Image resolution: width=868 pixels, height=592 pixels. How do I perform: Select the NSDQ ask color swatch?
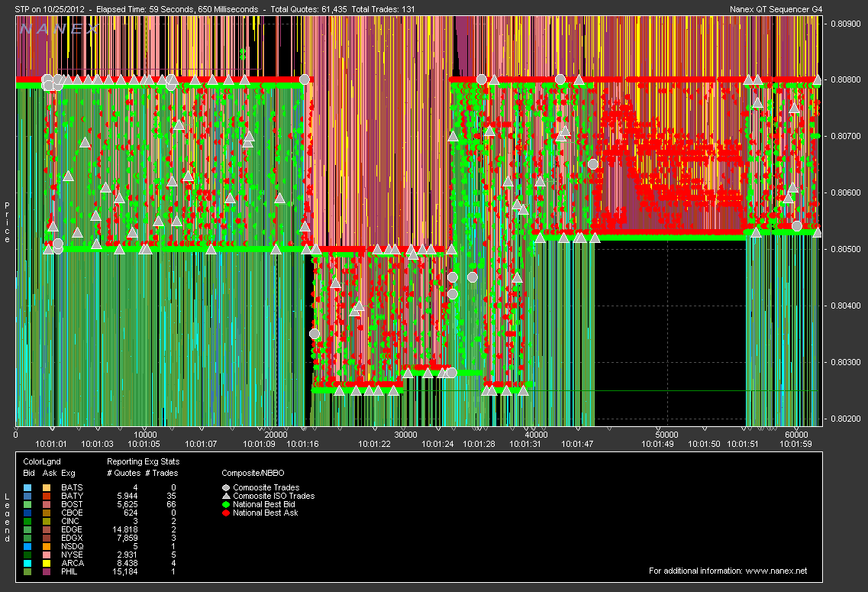[47, 547]
